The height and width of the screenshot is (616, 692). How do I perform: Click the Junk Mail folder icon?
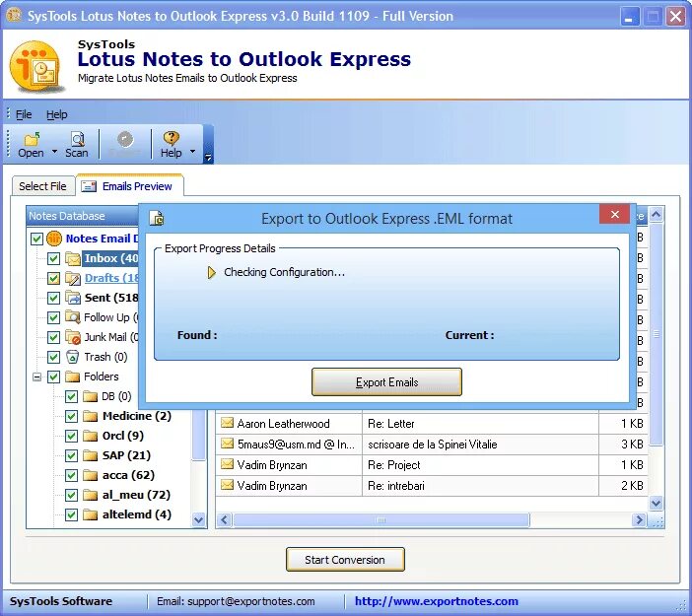point(72,337)
